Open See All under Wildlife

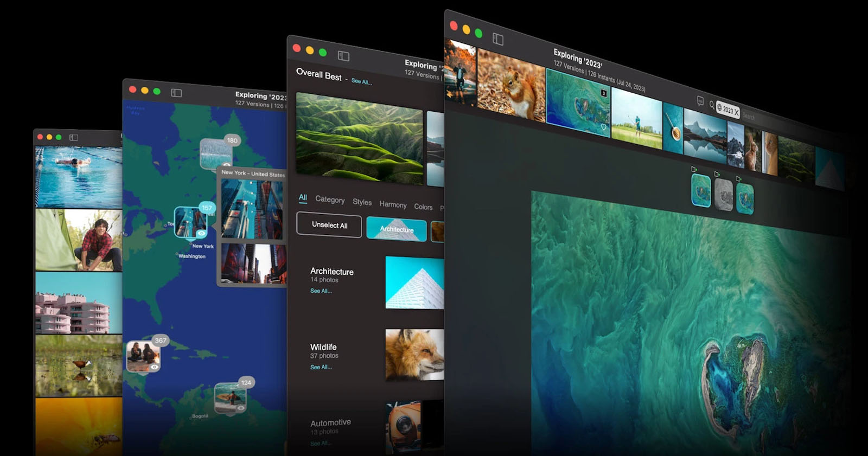click(321, 367)
